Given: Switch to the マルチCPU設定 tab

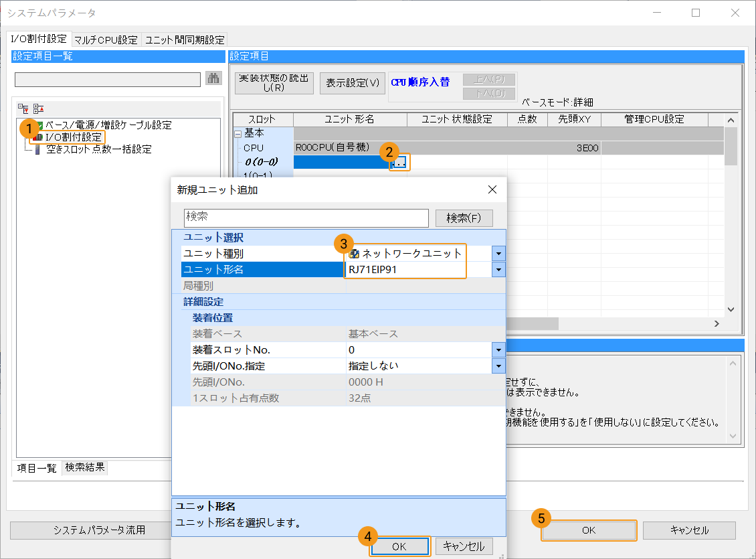Looking at the screenshot, I should [x=106, y=39].
